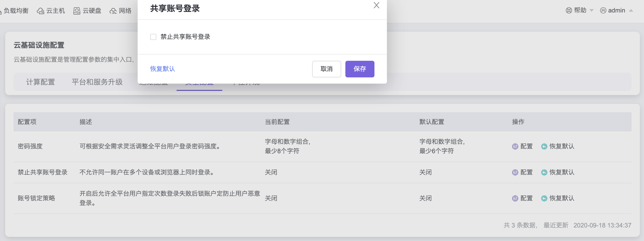Switch to the 计算配置 tab

[x=41, y=82]
